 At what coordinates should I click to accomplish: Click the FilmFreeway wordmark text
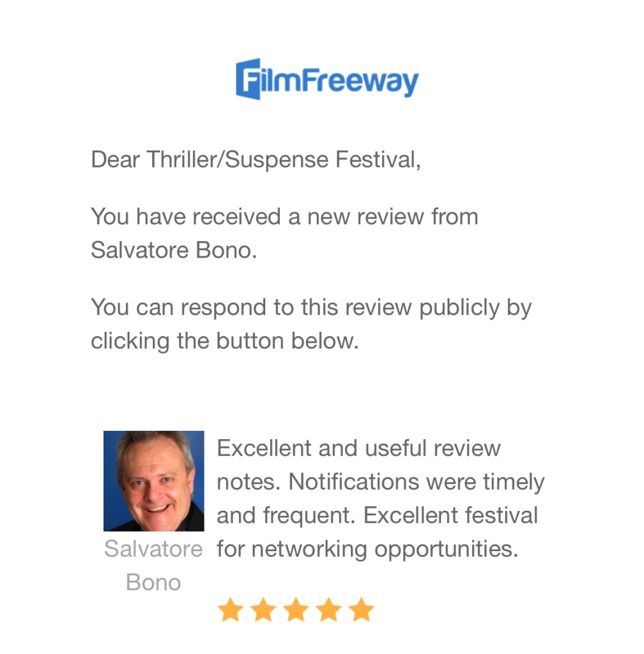[x=340, y=81]
